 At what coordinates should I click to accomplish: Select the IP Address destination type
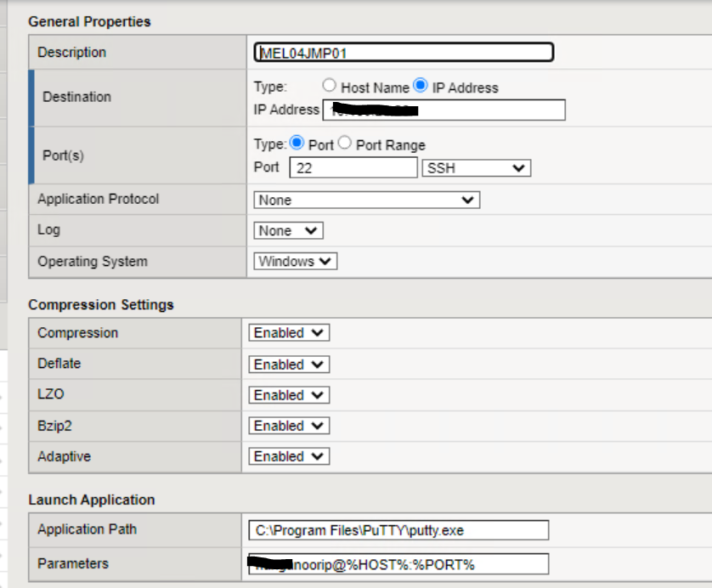[x=420, y=86]
